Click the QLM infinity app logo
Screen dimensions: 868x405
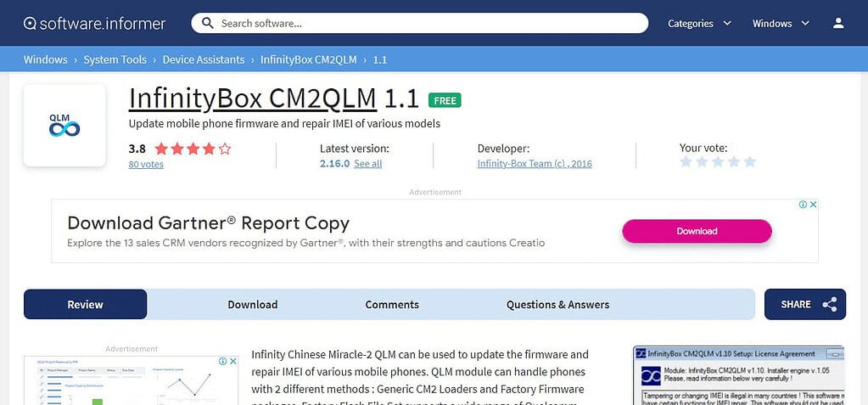[x=64, y=125]
